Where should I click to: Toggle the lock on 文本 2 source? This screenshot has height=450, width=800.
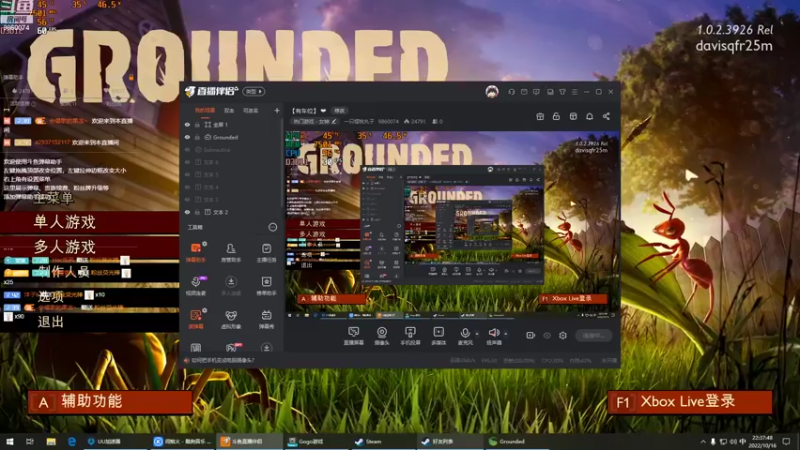pyautogui.click(x=197, y=212)
